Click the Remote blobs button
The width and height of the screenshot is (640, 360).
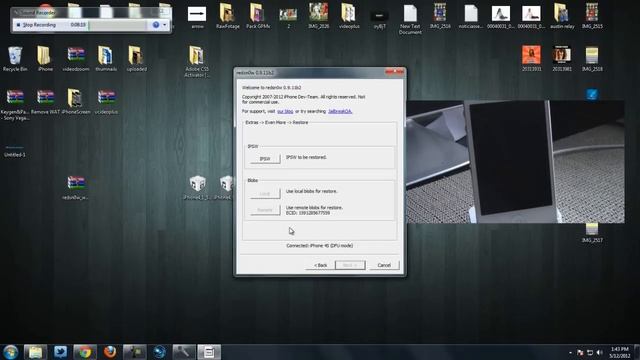click(x=265, y=210)
